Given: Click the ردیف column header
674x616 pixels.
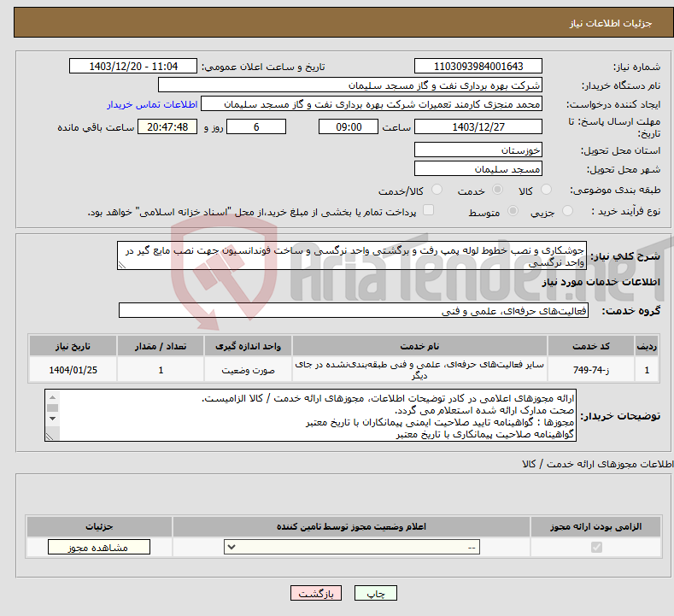Looking at the screenshot, I should [647, 346].
